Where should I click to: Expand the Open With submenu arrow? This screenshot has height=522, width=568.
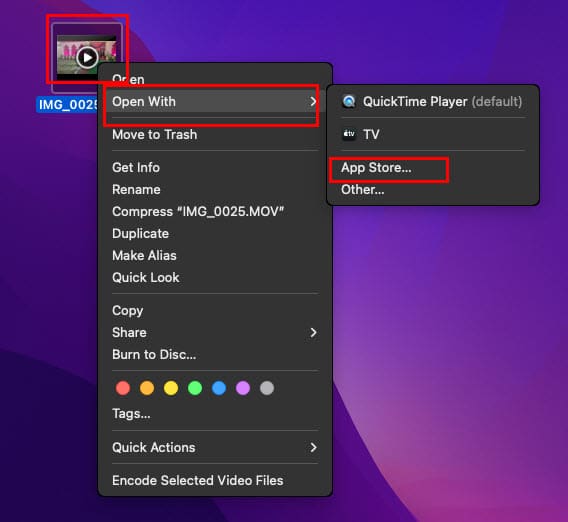[313, 102]
